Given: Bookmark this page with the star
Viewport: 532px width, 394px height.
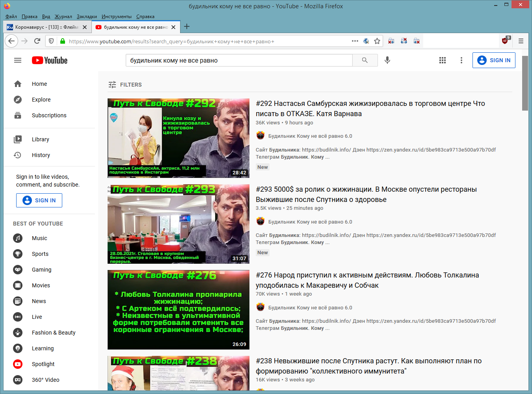Looking at the screenshot, I should tap(377, 41).
